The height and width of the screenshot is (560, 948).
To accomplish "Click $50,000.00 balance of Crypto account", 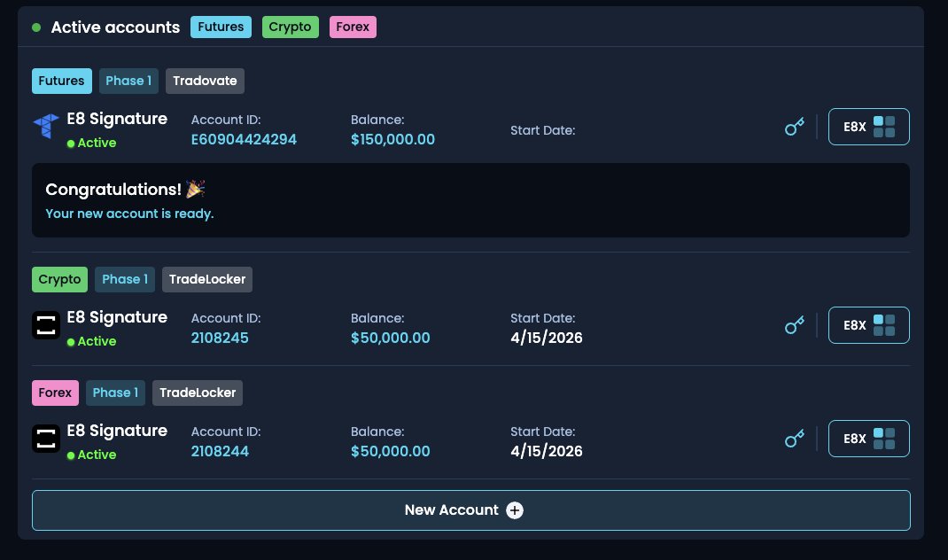I will point(391,338).
